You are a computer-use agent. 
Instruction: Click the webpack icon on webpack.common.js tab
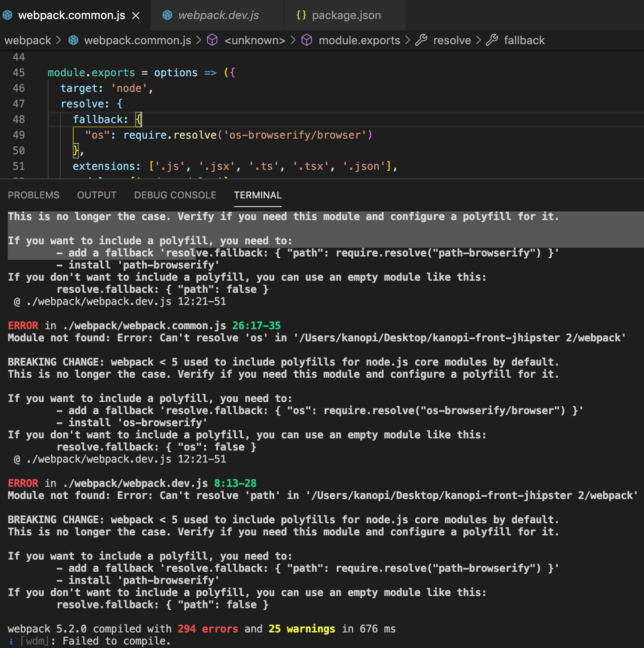click(7, 15)
